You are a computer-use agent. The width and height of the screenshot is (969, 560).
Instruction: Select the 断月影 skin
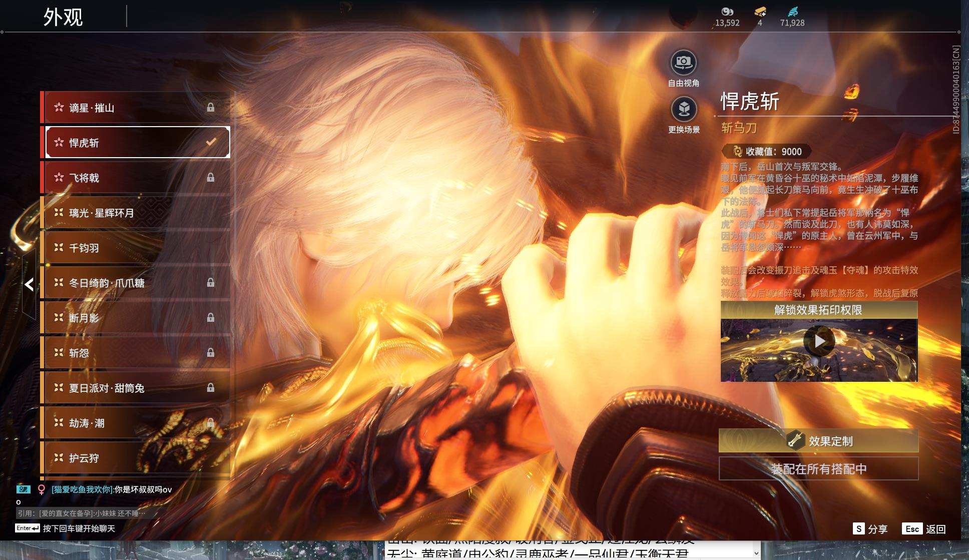pos(135,318)
